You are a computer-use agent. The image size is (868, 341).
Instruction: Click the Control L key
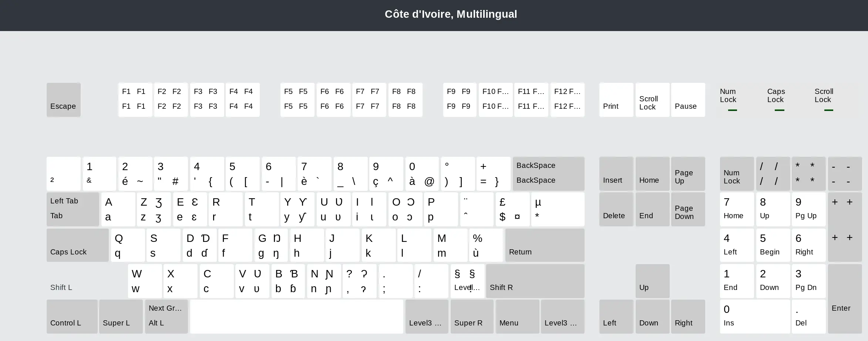72,317
